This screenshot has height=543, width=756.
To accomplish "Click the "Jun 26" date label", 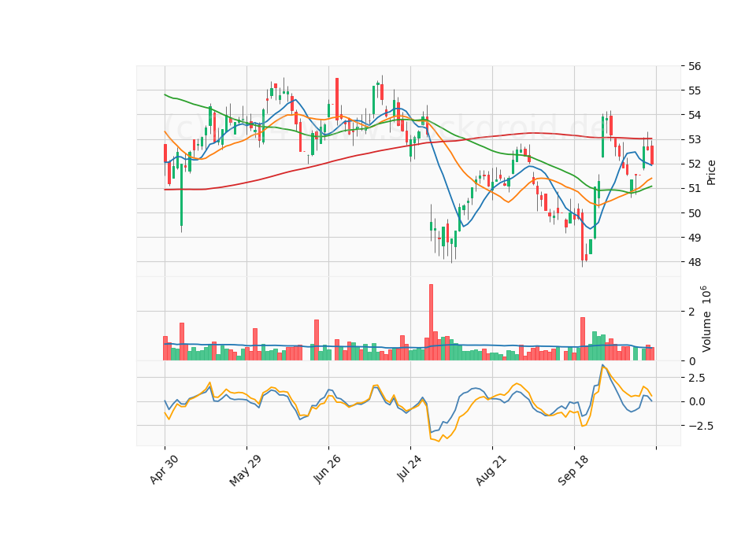I will pyautogui.click(x=328, y=468).
